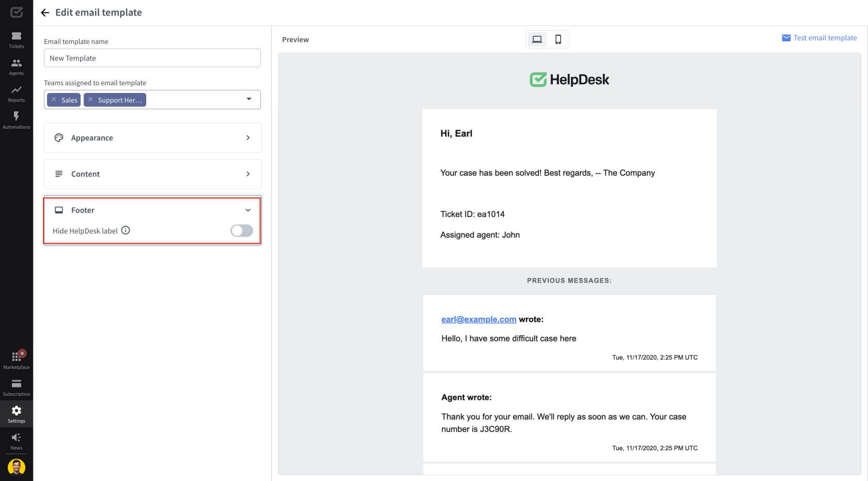Open the earl@example.com link in preview
This screenshot has height=481, width=868.
pyautogui.click(x=479, y=319)
